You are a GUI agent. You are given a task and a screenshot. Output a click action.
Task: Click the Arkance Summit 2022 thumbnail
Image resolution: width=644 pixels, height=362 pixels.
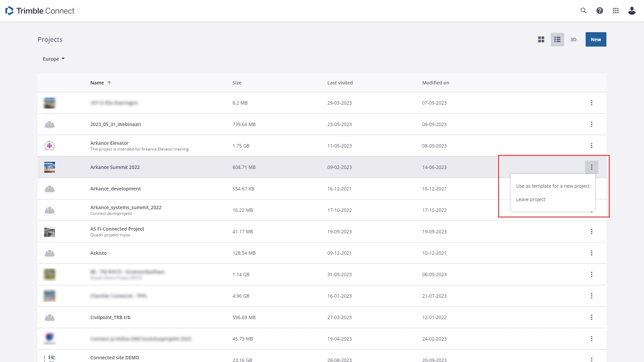tap(50, 167)
